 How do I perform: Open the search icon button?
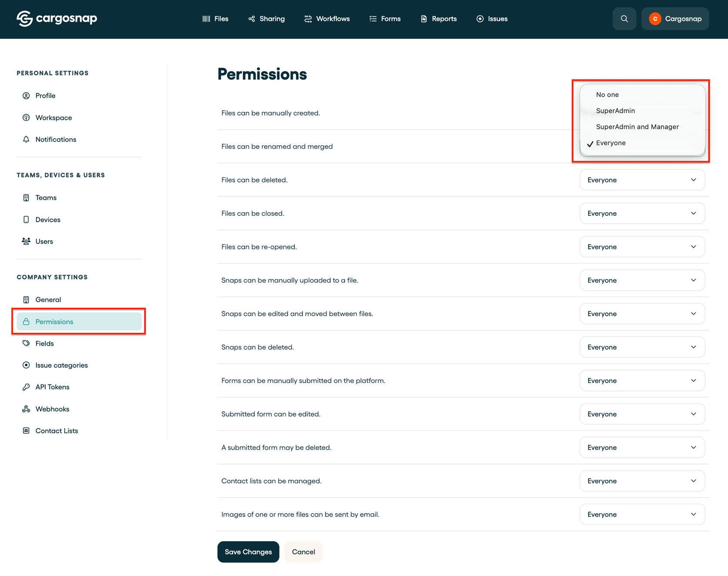tap(624, 19)
